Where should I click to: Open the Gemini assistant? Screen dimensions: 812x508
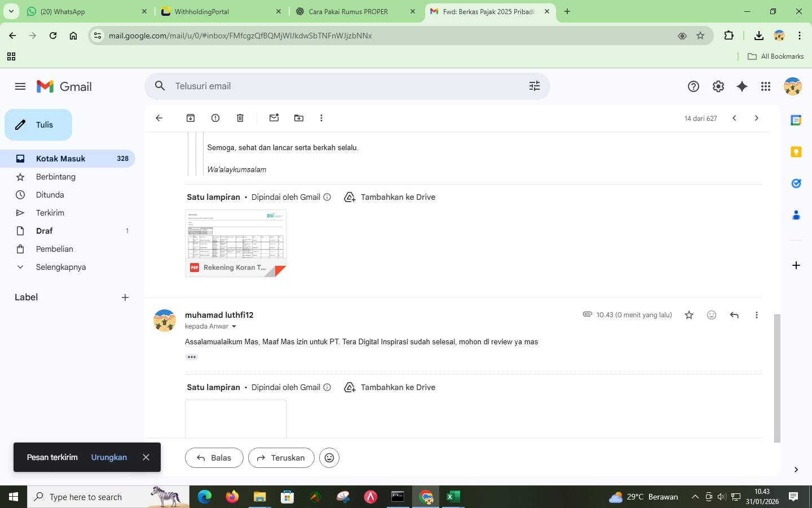coord(742,86)
